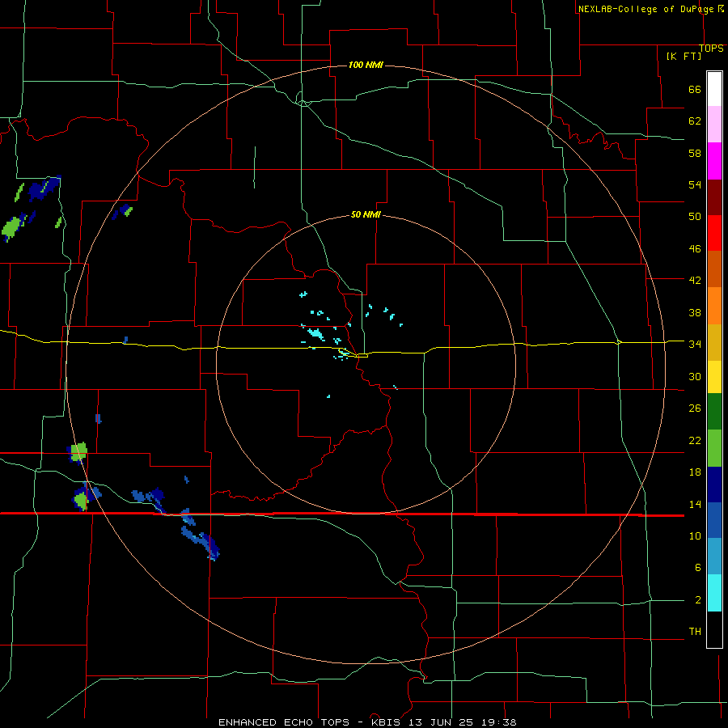Click the legend value 50
The height and width of the screenshot is (728, 728).
pyautogui.click(x=695, y=217)
